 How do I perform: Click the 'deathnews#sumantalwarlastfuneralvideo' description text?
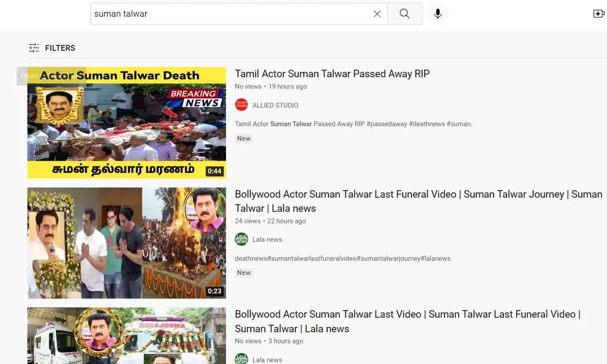click(343, 259)
